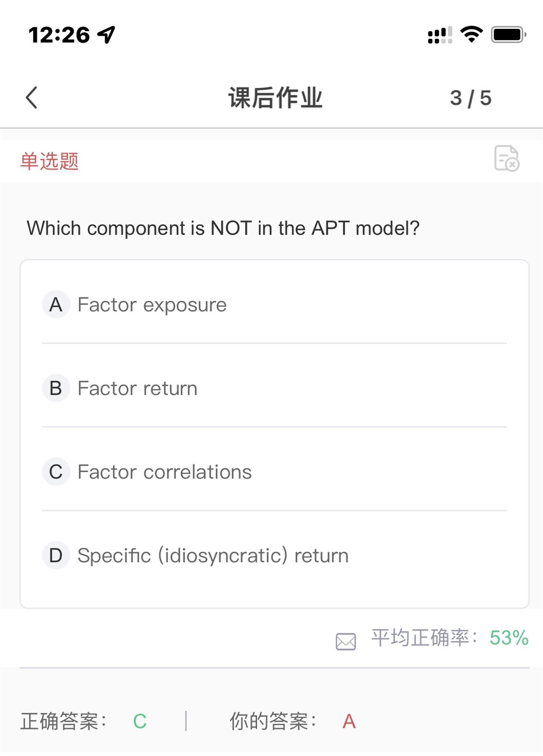Tap the 53% average accuracy value
This screenshot has height=756, width=543.
509,638
